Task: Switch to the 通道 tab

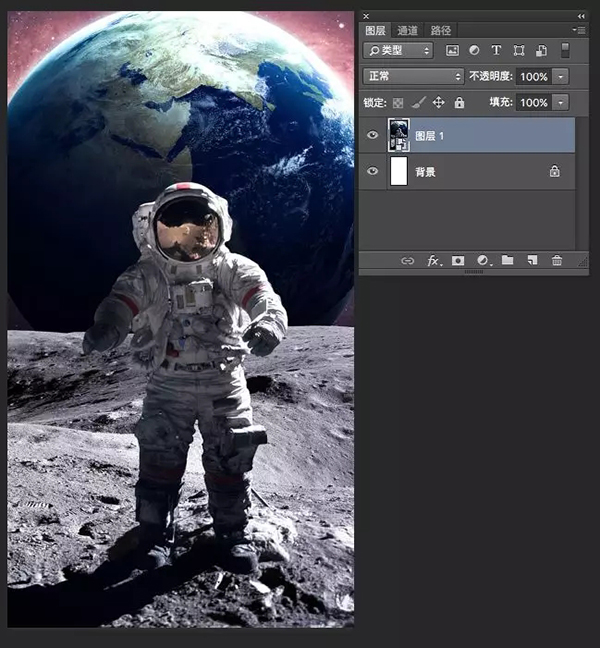Action: 407,31
